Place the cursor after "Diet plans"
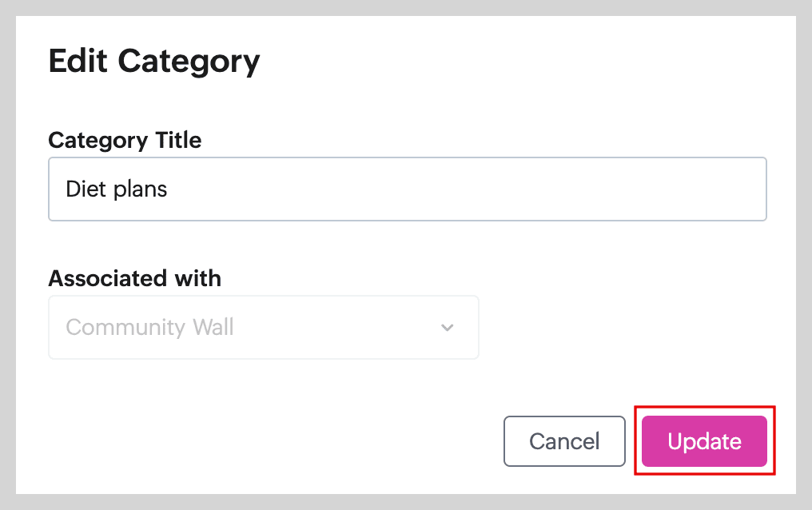The image size is (812, 510). (169, 189)
